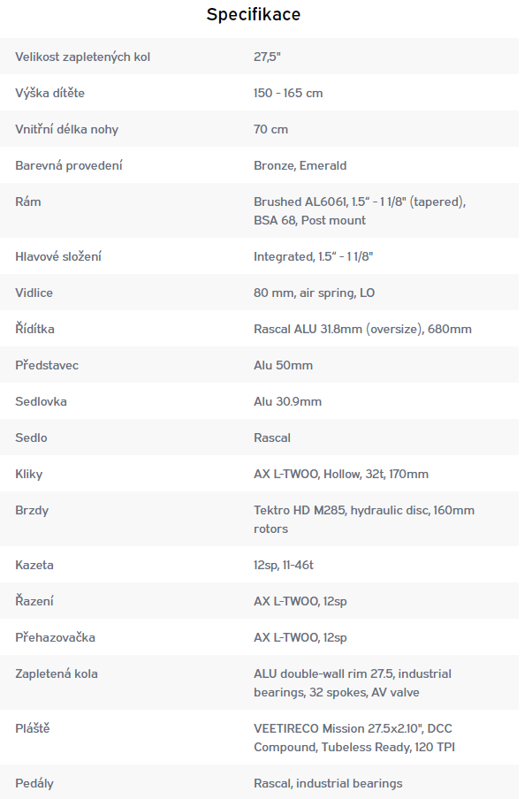Click the 27,5" wheel size value

267,57
